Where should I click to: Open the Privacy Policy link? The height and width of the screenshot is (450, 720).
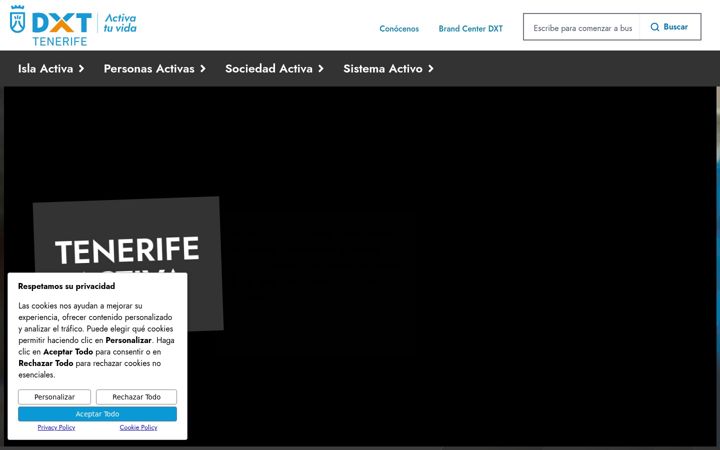56,428
